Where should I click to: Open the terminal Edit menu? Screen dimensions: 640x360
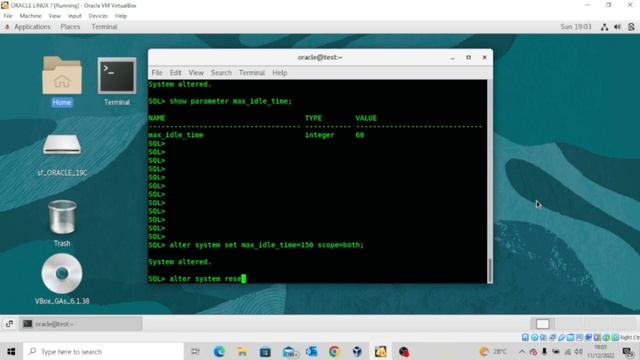click(x=176, y=73)
